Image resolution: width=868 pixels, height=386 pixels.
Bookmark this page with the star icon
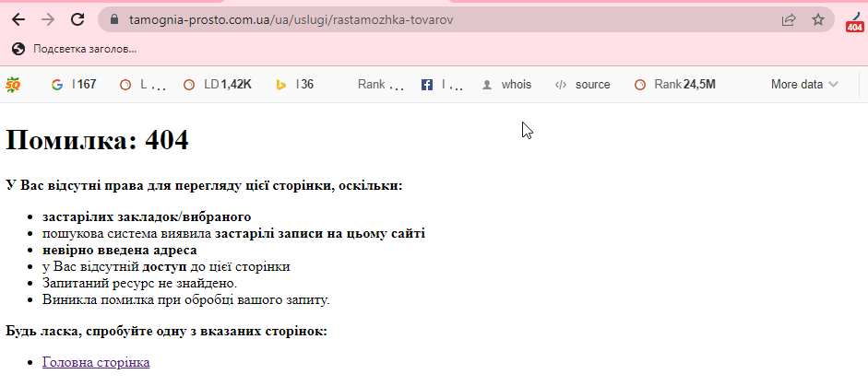(817, 20)
